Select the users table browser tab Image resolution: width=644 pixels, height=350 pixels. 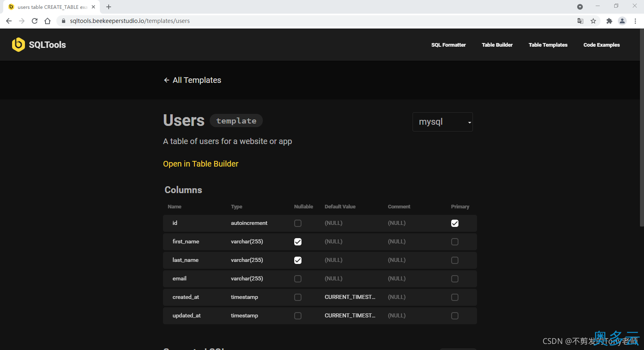(x=52, y=7)
